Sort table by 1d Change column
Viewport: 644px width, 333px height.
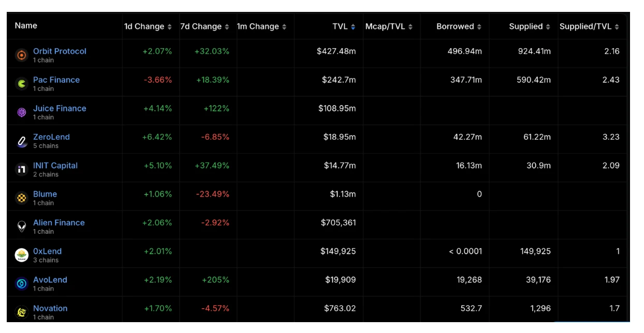click(x=148, y=26)
